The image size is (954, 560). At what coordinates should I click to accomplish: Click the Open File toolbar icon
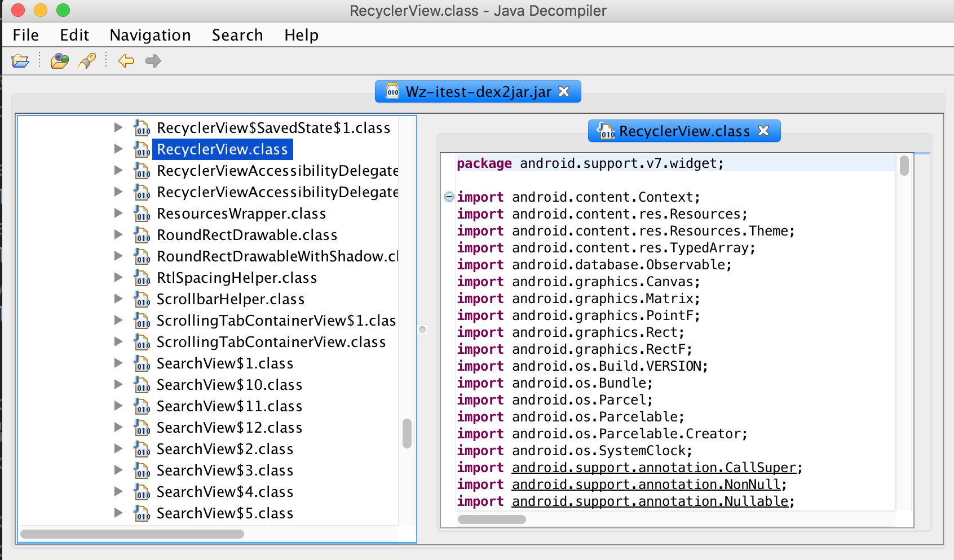20,61
